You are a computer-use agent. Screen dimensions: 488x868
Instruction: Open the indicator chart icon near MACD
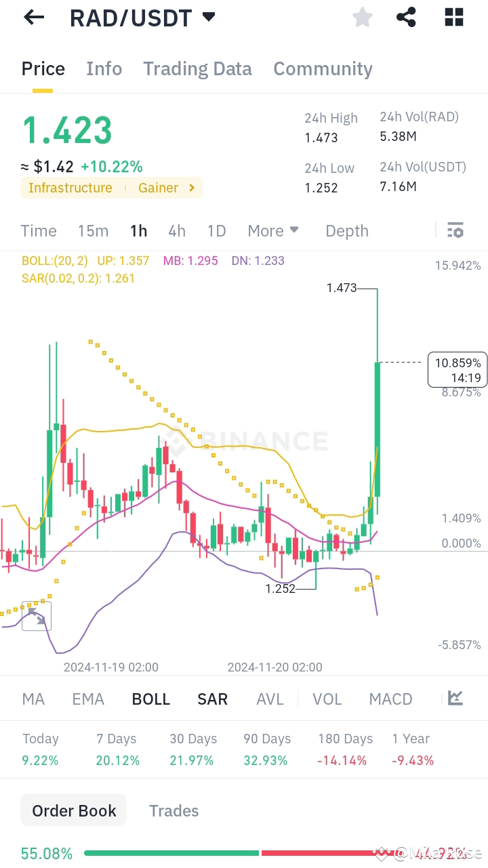coord(455,698)
